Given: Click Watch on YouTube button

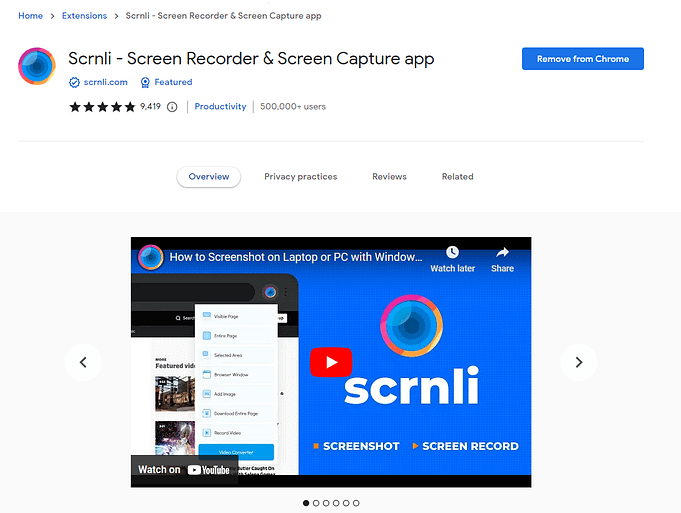Looking at the screenshot, I should pyautogui.click(x=184, y=470).
